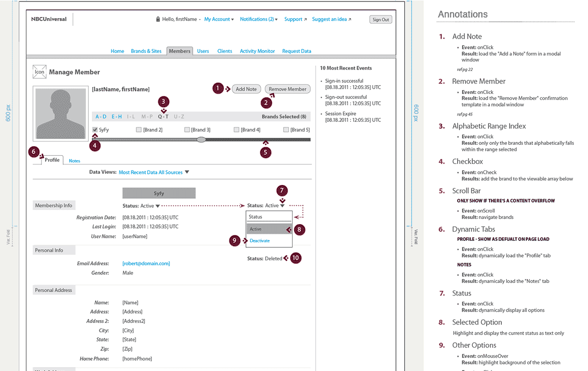Uncheck the SyFy brand checkbox
Screen dimensions: 588x371
(x=95, y=130)
